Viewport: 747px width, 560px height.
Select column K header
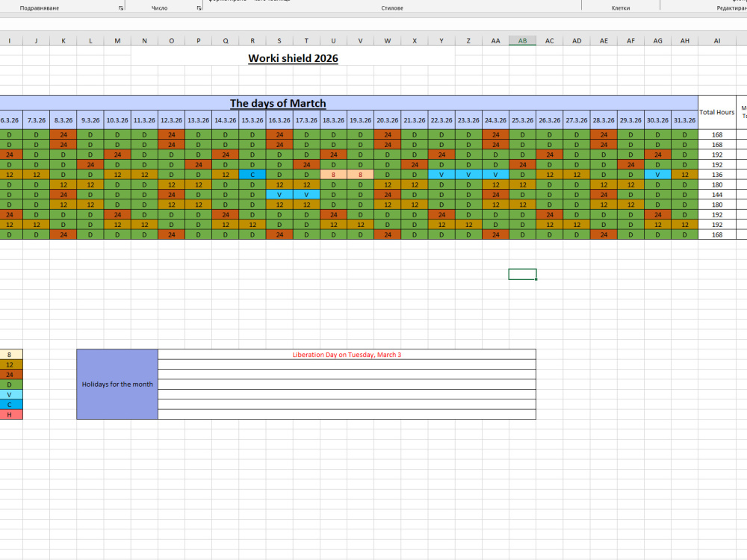click(x=63, y=41)
